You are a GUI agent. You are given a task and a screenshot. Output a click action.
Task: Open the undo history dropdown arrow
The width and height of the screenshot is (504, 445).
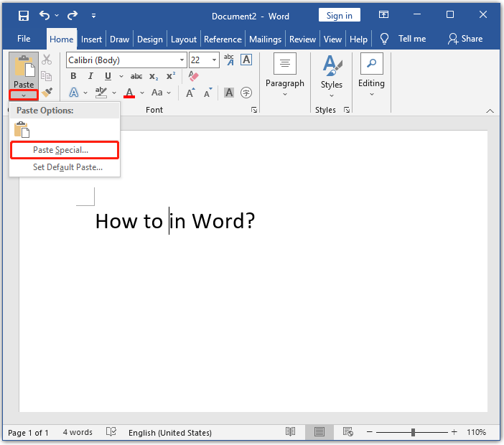coord(57,15)
